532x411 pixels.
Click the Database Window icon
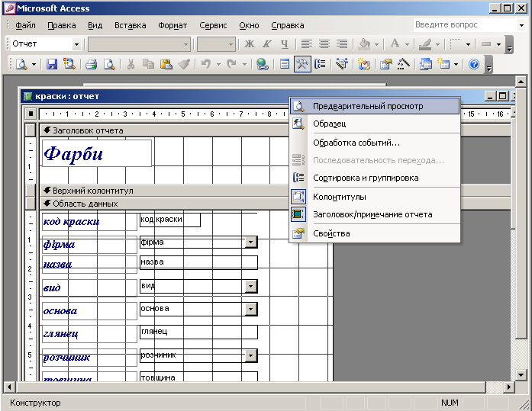coord(425,64)
